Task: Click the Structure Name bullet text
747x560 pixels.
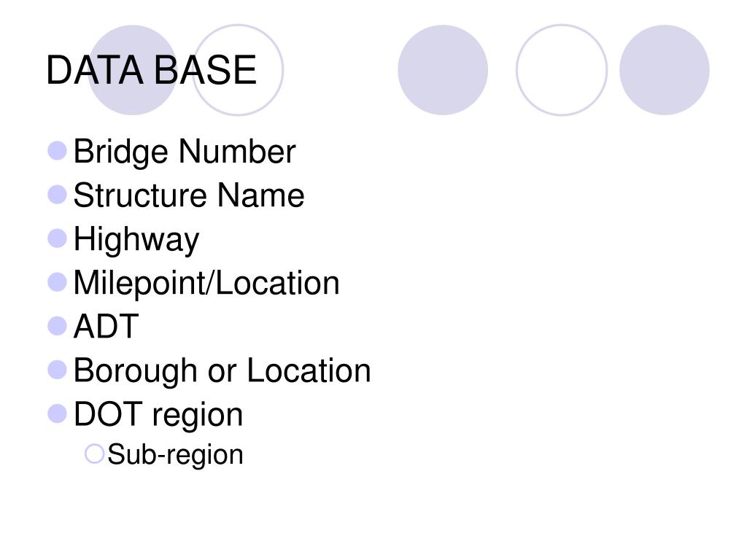Action: [x=189, y=195]
